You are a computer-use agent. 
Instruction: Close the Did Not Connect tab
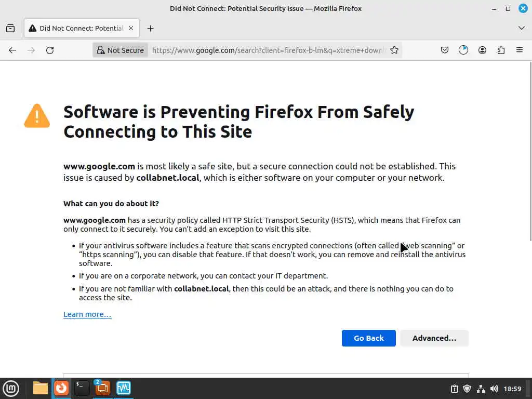tap(131, 29)
